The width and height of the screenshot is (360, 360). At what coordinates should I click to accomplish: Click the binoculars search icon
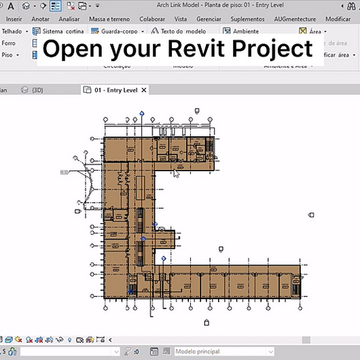tap(351, 6)
